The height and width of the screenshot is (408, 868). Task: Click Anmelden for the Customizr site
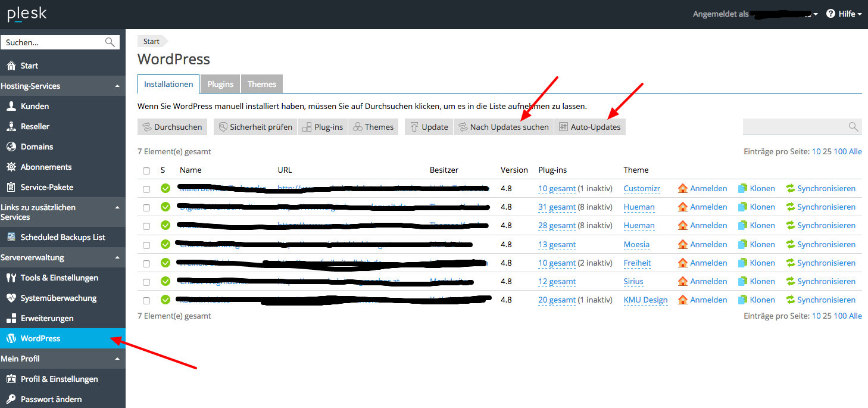click(702, 188)
